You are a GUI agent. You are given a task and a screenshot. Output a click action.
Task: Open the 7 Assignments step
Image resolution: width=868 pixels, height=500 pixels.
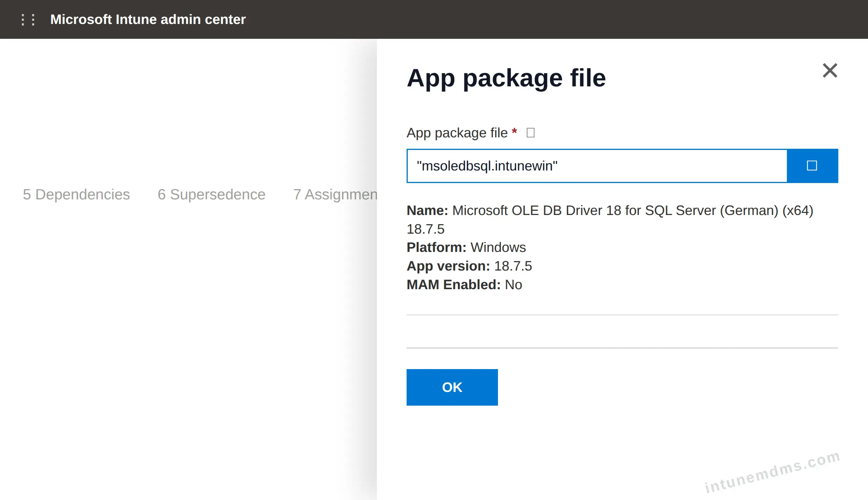(x=335, y=194)
